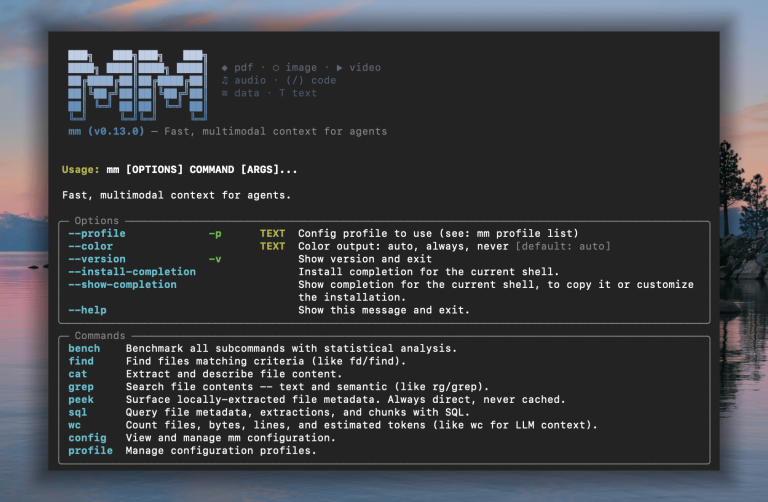Screen dimensions: 768x502
Task: Click the 'bench' command
Action: [x=84, y=348]
